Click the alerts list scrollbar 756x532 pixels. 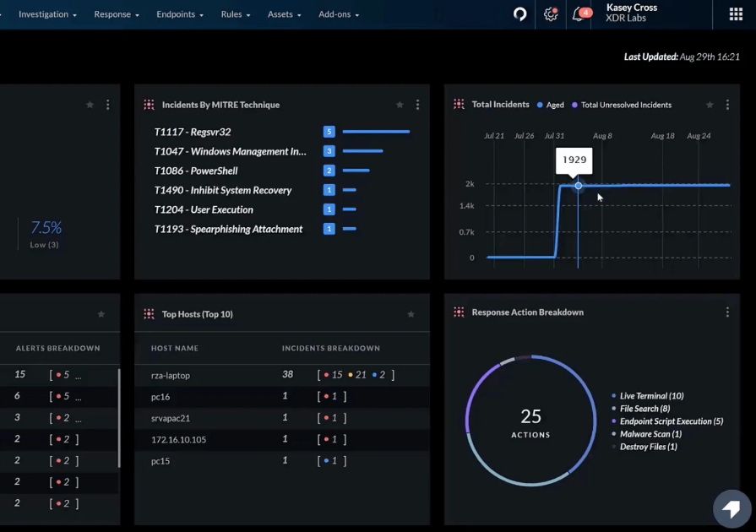coord(118,418)
